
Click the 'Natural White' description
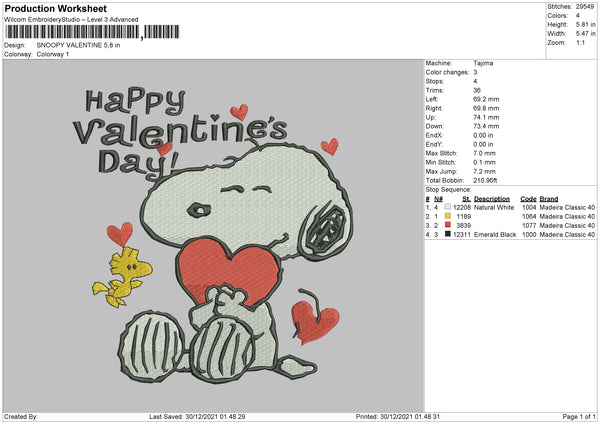tap(494, 207)
